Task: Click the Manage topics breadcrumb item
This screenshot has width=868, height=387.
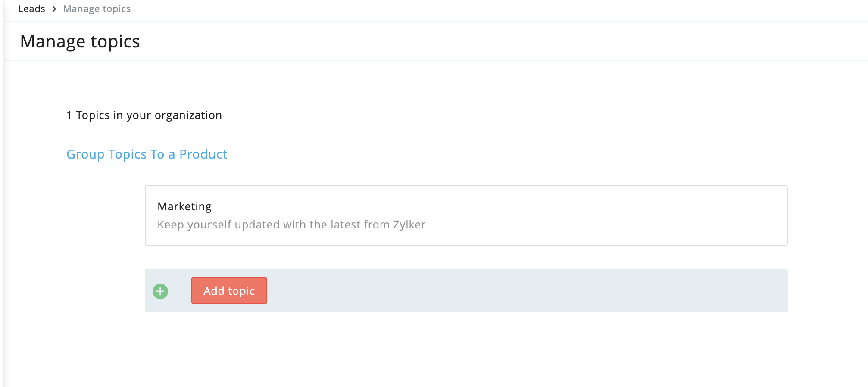Action: pyautogui.click(x=97, y=9)
